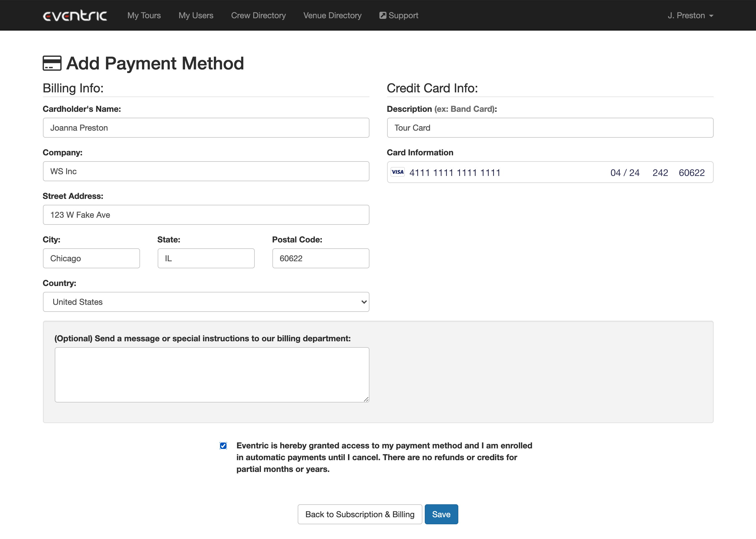
Task: Click the State field containing IL
Action: point(206,258)
